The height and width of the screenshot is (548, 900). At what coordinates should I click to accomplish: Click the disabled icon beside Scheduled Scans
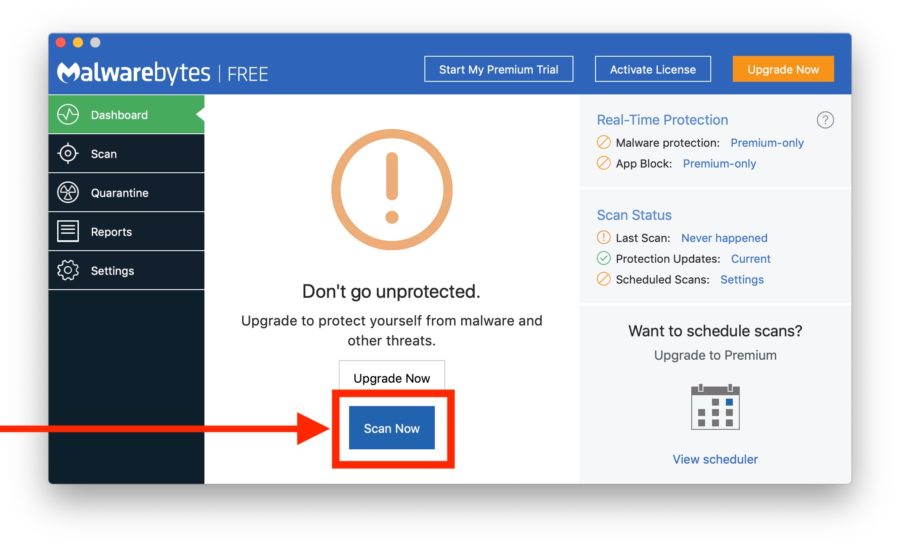click(x=603, y=279)
